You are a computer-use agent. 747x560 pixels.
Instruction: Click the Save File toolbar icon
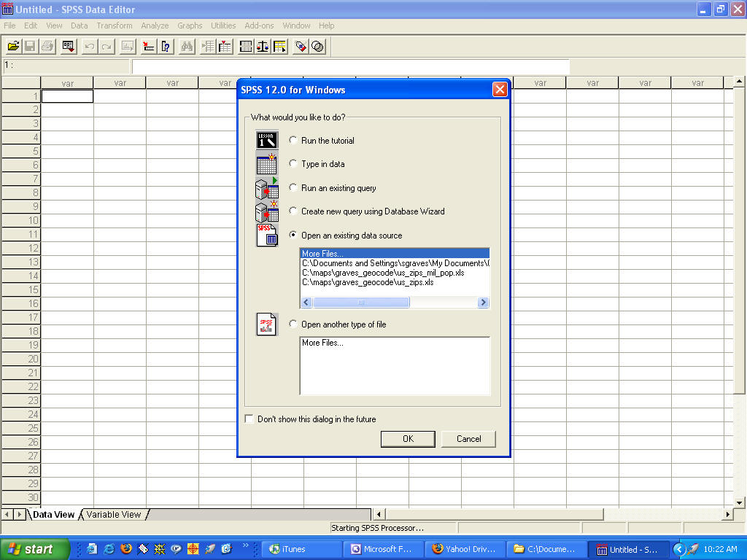tap(30, 46)
